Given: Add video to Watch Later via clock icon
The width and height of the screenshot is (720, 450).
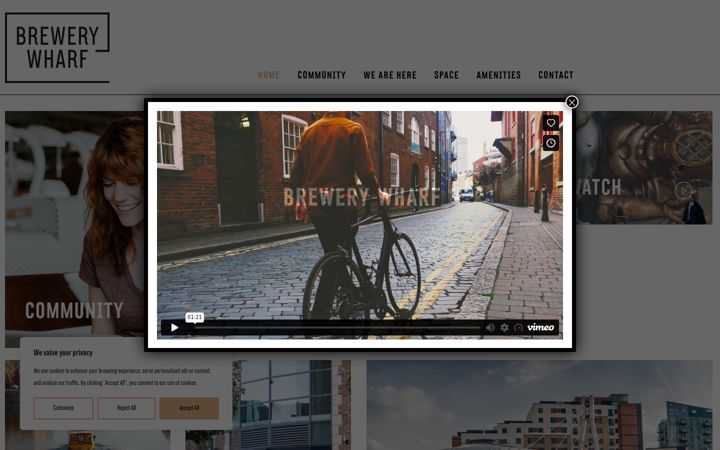Looking at the screenshot, I should tap(551, 143).
